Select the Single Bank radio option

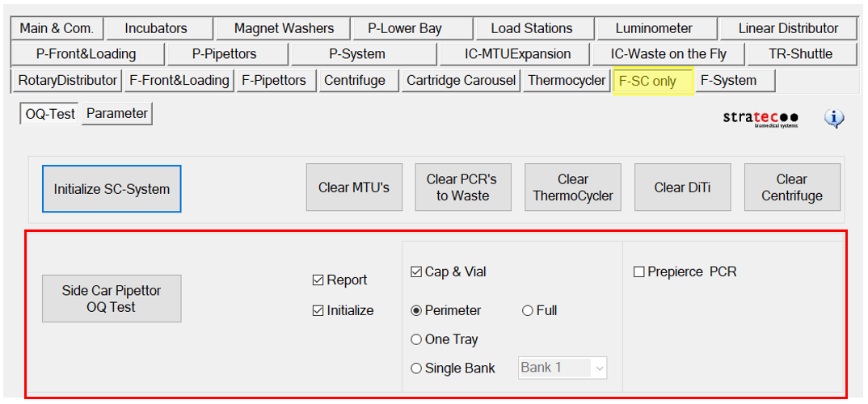(417, 368)
